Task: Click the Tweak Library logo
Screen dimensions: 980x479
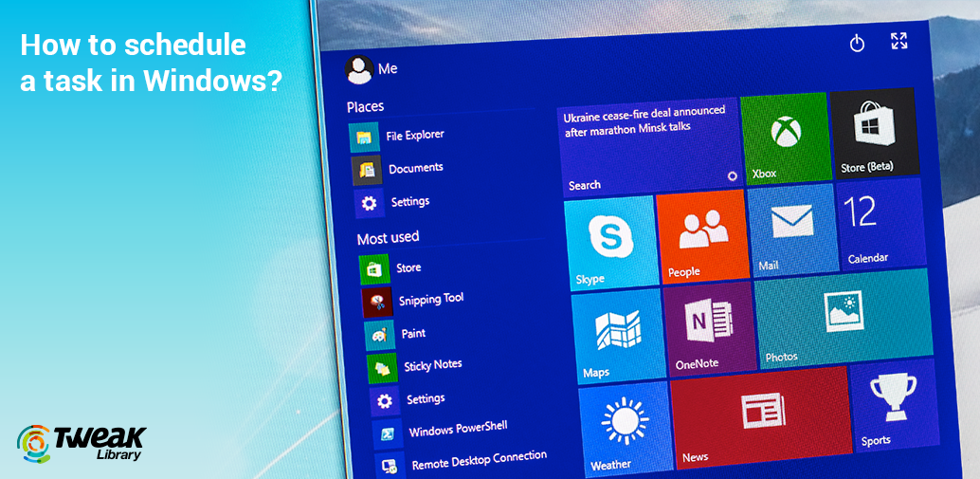Action: [x=82, y=444]
